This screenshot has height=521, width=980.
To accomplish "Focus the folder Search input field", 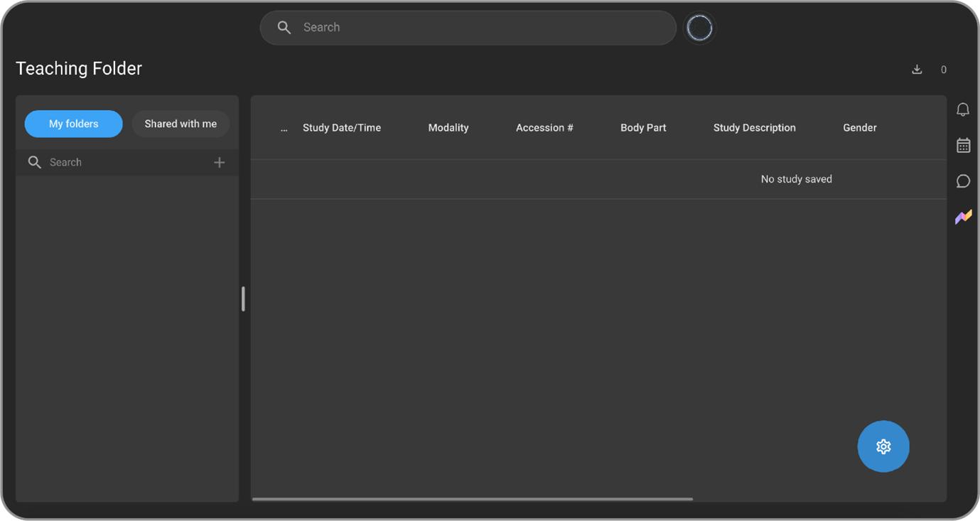I will [127, 163].
